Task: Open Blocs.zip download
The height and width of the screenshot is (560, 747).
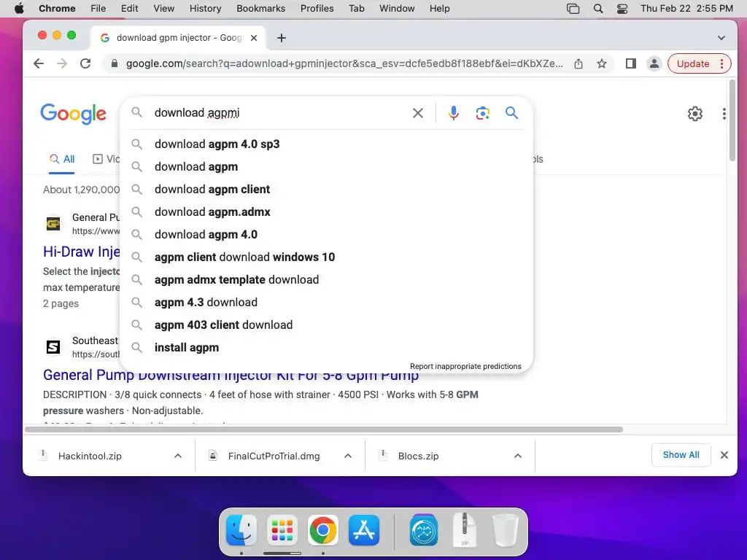Action: pyautogui.click(x=418, y=456)
